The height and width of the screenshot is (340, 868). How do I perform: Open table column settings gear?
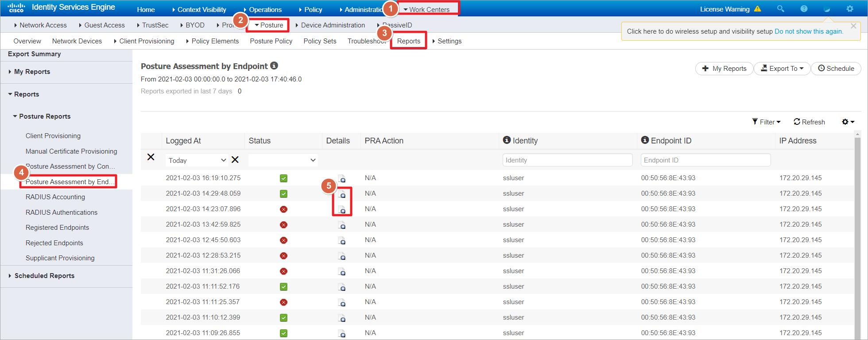(x=848, y=122)
